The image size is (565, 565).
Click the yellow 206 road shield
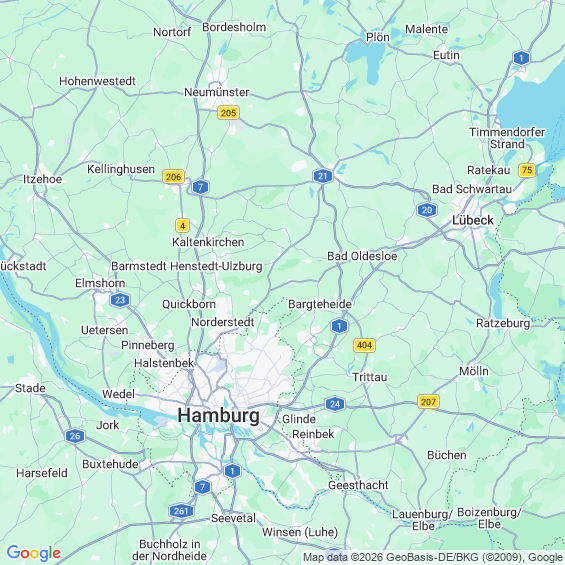click(x=174, y=177)
